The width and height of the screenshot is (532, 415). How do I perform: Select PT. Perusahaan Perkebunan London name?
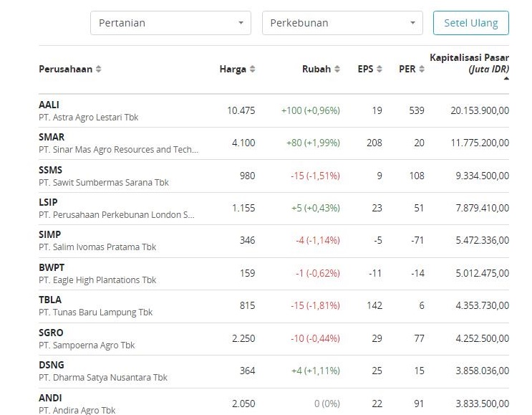pos(117,214)
